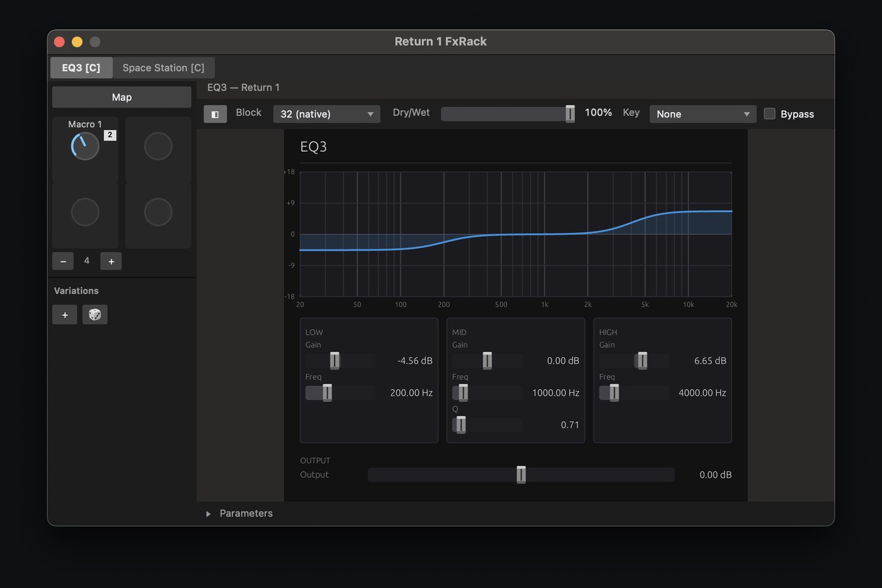Add a new variation with the plus button
Image resolution: width=882 pixels, height=588 pixels.
pos(65,315)
